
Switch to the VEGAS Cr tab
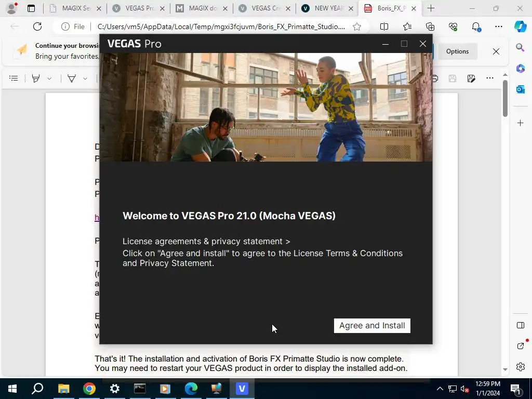pyautogui.click(x=265, y=8)
